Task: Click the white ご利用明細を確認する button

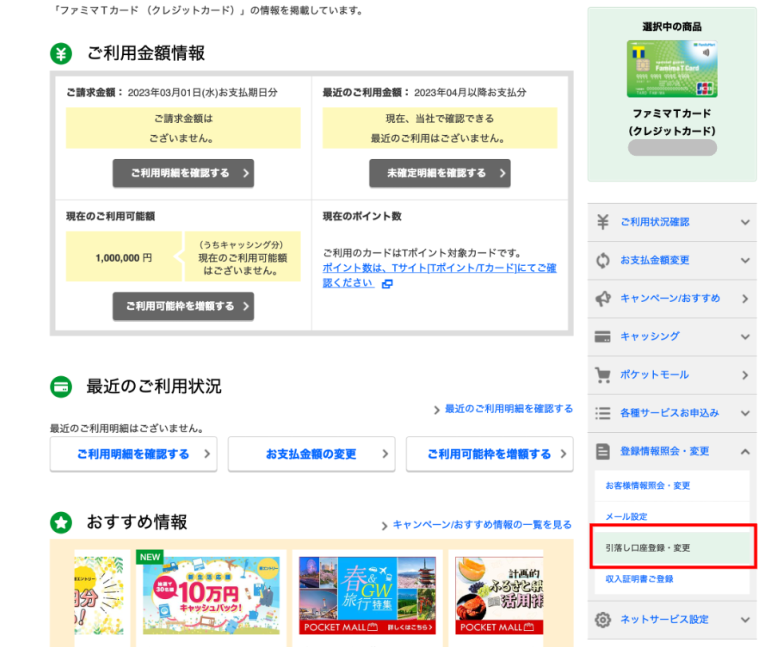Action: coord(133,454)
